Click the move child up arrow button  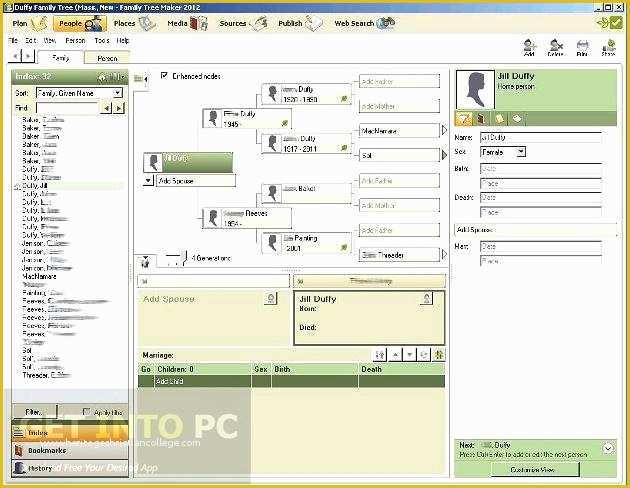396,355
